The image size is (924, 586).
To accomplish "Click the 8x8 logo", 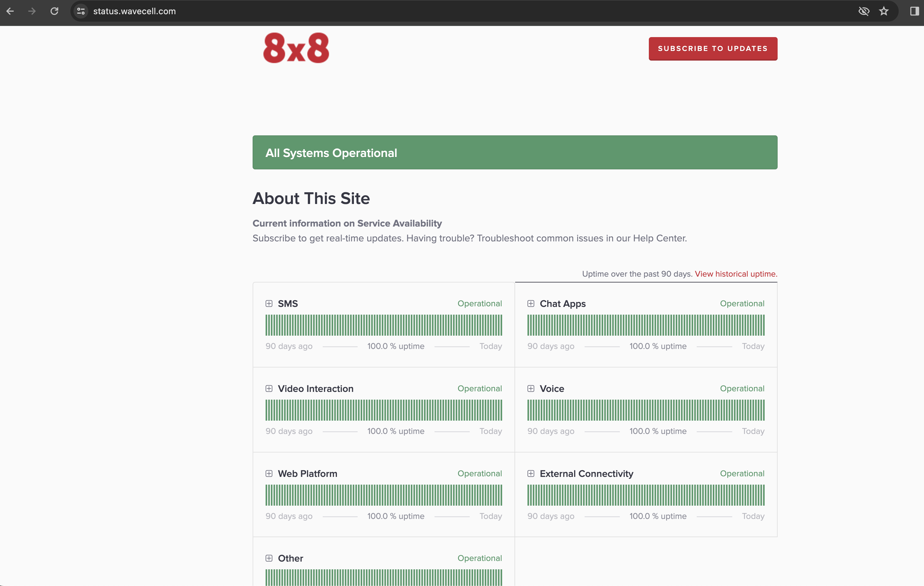I will point(296,48).
